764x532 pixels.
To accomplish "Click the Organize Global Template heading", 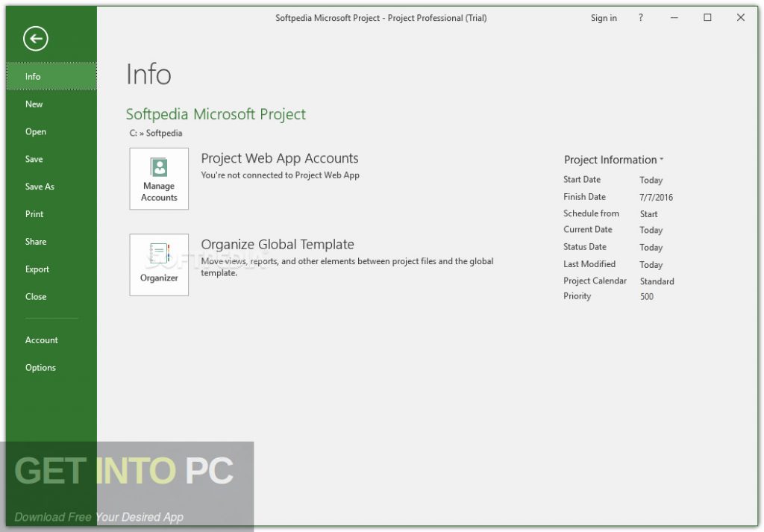I will pyautogui.click(x=278, y=245).
